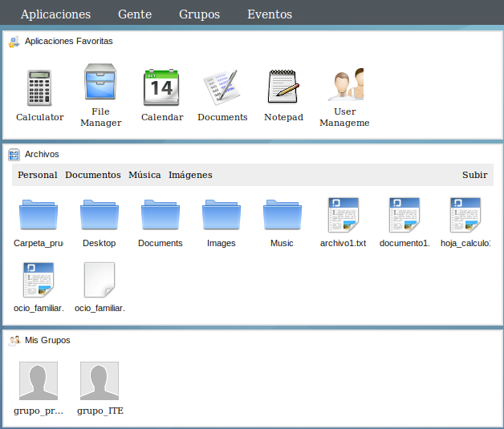Click the Aplicaciones Favoritas star header icon
Viewport: 504px width, 429px height.
pyautogui.click(x=14, y=42)
